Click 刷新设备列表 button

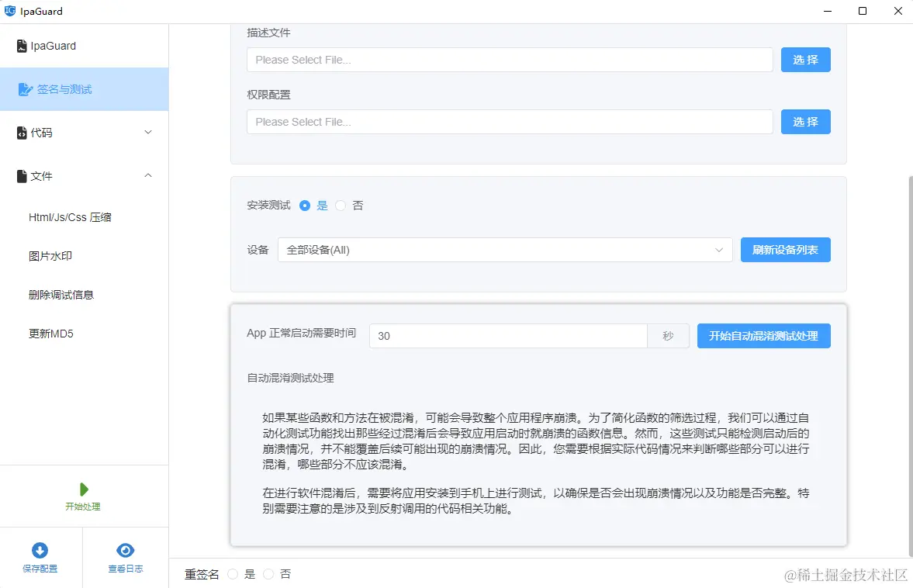click(785, 249)
